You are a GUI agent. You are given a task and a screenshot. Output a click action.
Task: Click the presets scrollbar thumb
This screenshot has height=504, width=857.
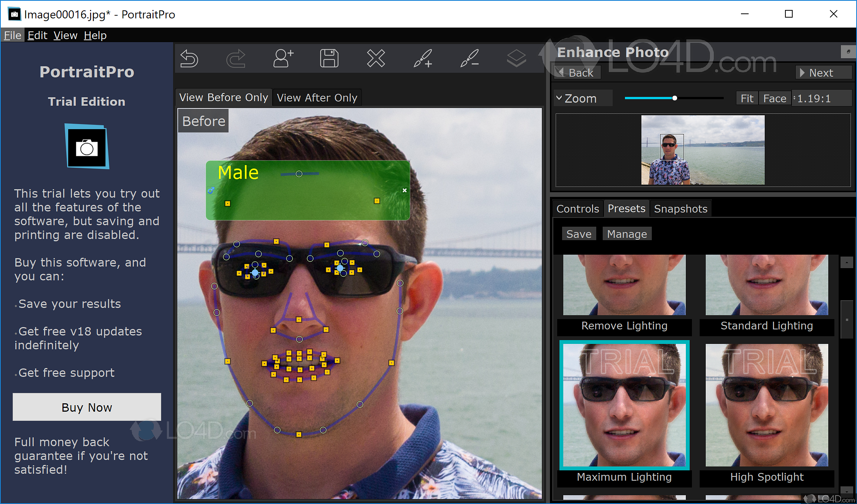(847, 319)
